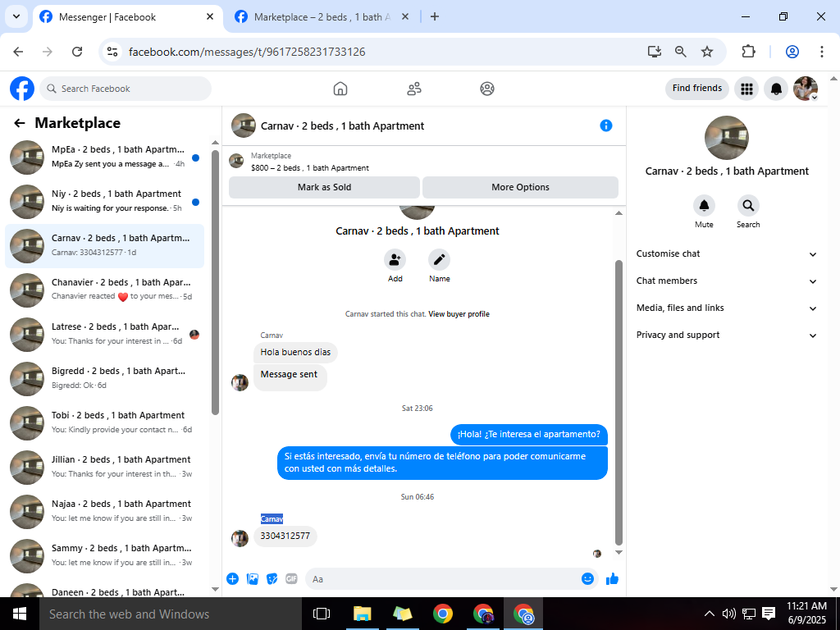Click browser Extensions puzzle icon

748,52
